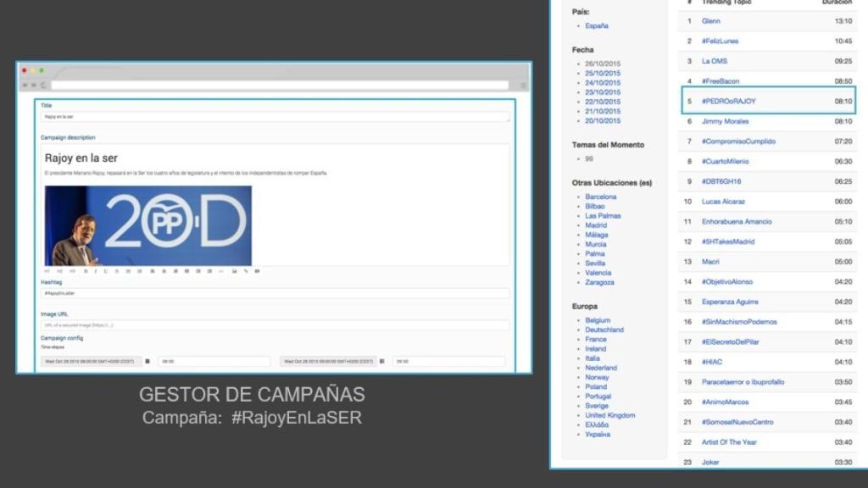
Task: Apply bold formatting in the description editor
Action: pyautogui.click(x=86, y=271)
